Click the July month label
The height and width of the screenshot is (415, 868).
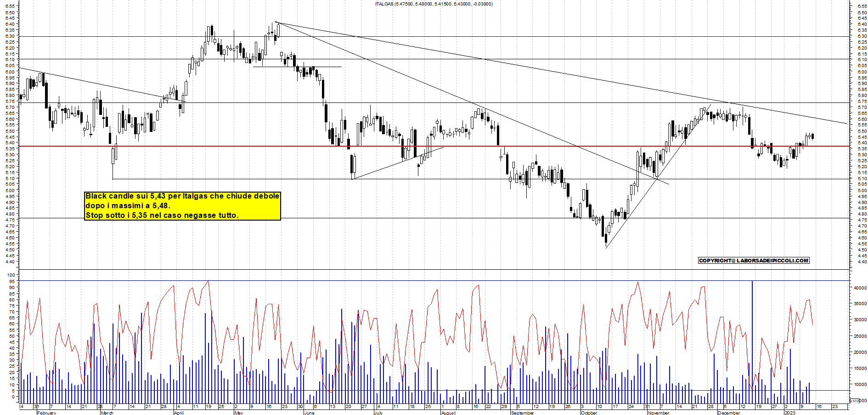tap(378, 413)
